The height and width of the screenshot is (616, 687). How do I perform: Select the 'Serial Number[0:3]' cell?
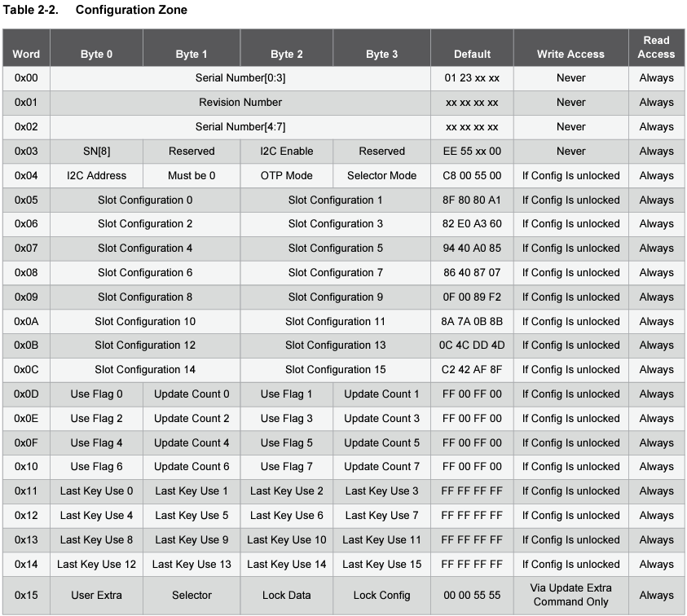coord(240,78)
